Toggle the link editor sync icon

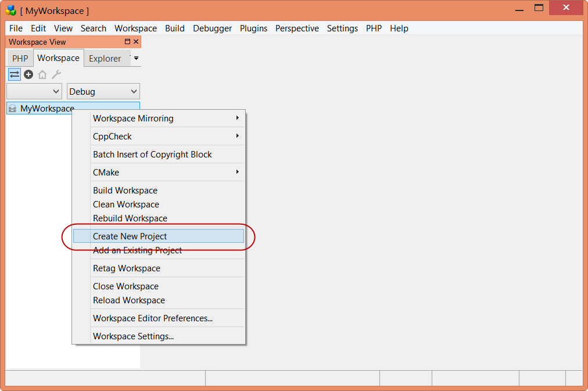[x=15, y=74]
